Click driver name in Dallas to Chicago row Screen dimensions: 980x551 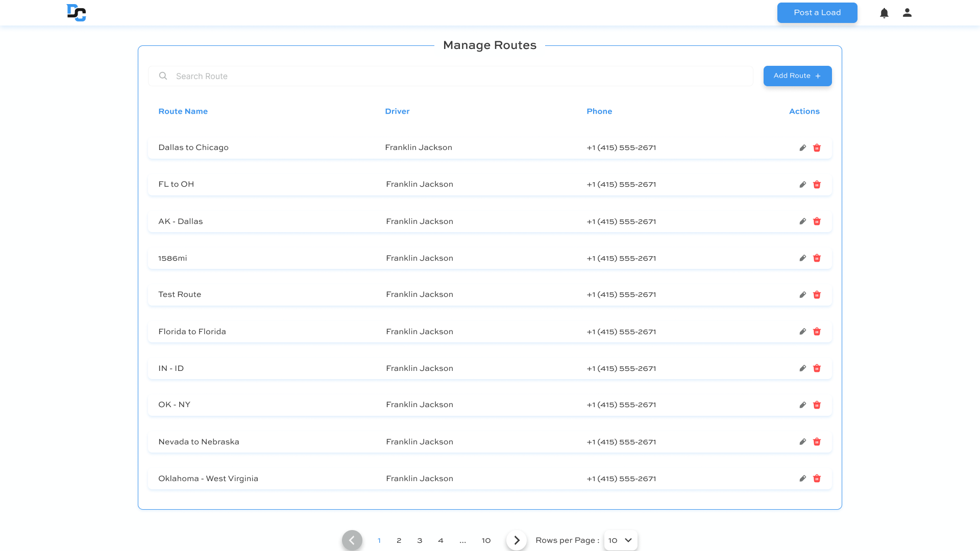(x=419, y=147)
